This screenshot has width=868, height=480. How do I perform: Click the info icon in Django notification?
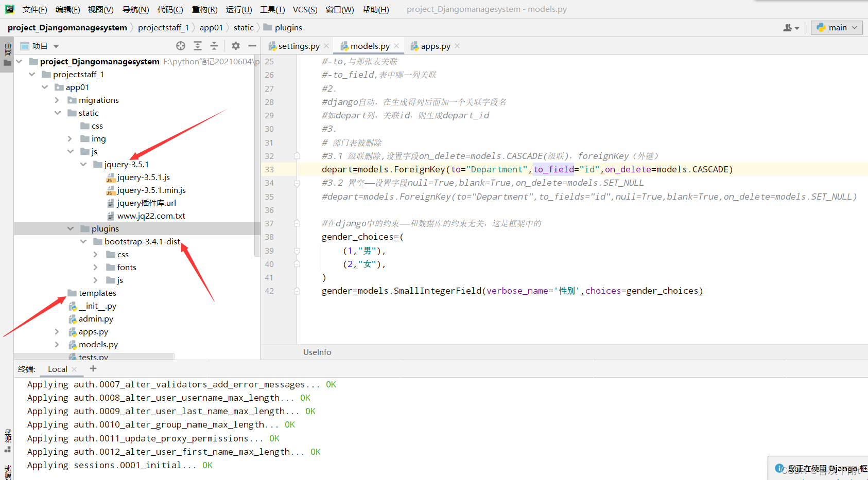click(779, 468)
